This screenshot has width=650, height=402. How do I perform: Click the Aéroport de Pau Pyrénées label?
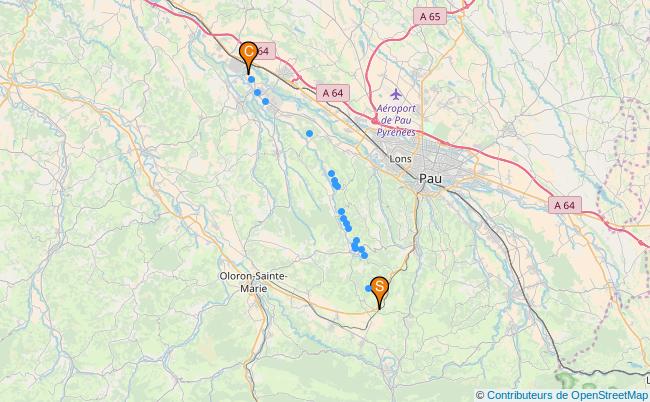[x=396, y=120]
